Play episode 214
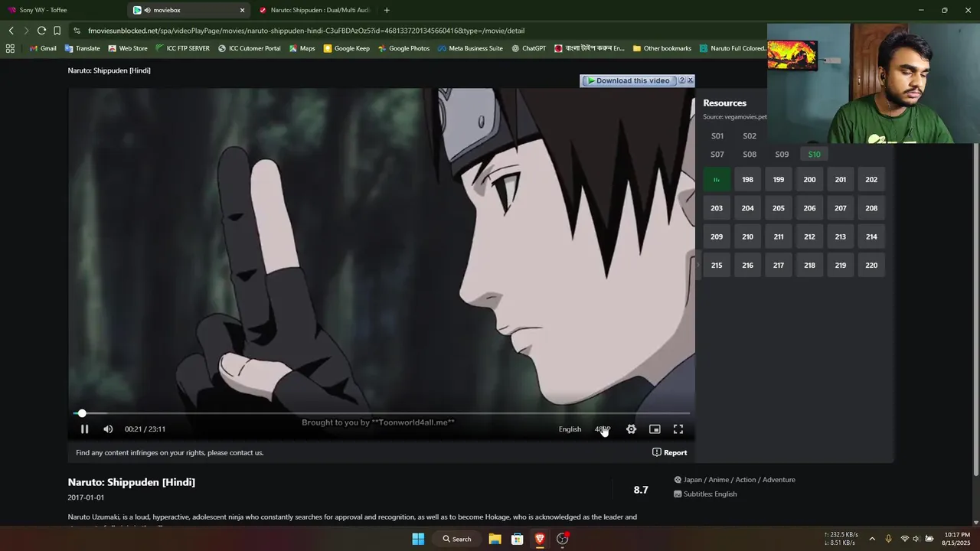The image size is (980, 551). coord(871,237)
